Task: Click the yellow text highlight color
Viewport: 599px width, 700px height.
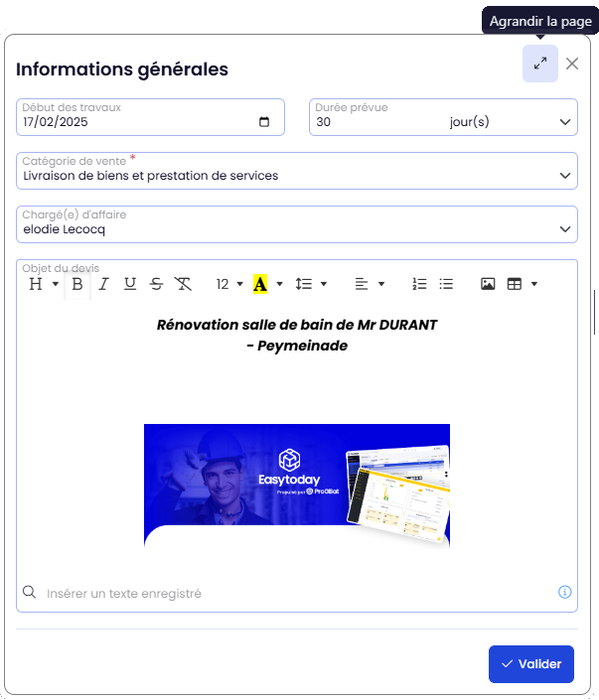Action: (260, 284)
